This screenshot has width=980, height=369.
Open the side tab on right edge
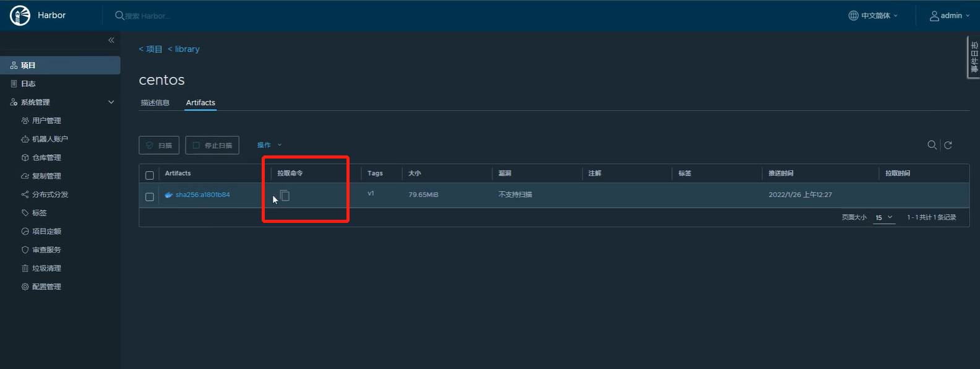(x=974, y=57)
